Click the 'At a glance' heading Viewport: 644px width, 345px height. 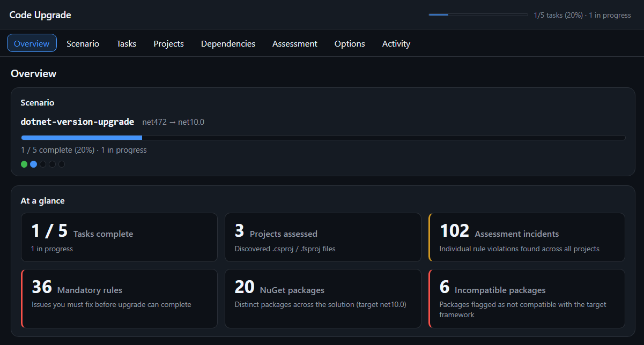coord(42,201)
